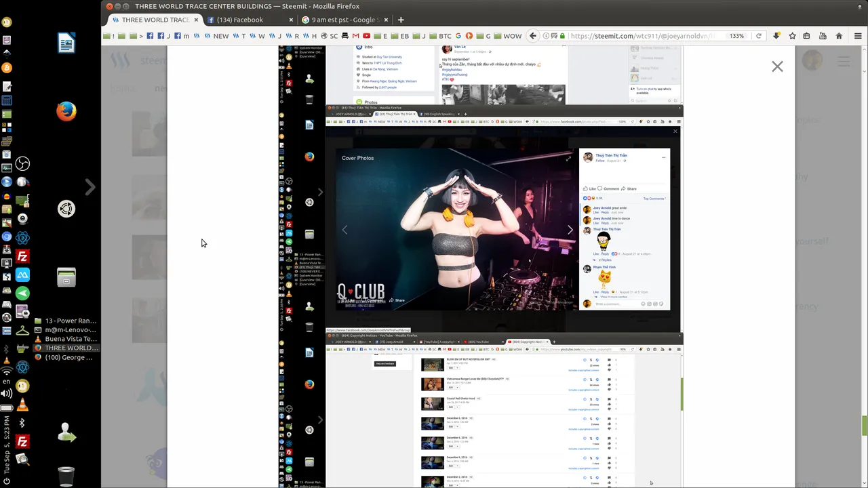
Task: Open the Bitcoin icon in the panel
Action: pyautogui.click(x=7, y=68)
